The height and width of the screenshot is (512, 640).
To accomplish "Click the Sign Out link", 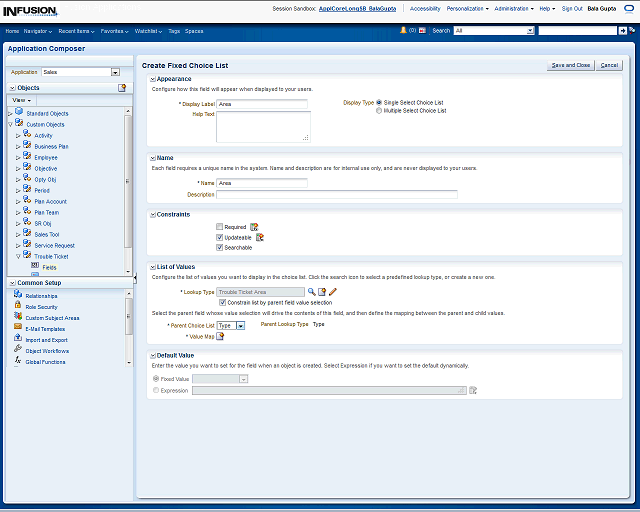I will click(572, 8).
